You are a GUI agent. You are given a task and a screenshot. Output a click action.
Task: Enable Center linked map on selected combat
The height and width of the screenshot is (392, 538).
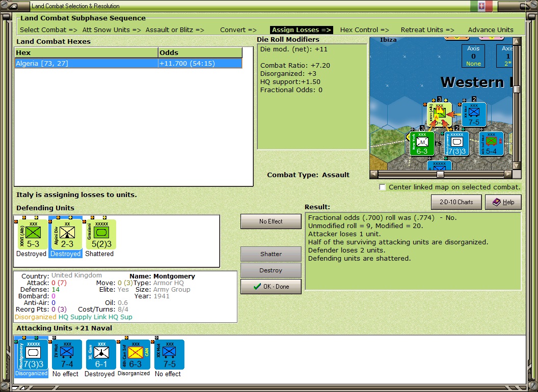(382, 187)
